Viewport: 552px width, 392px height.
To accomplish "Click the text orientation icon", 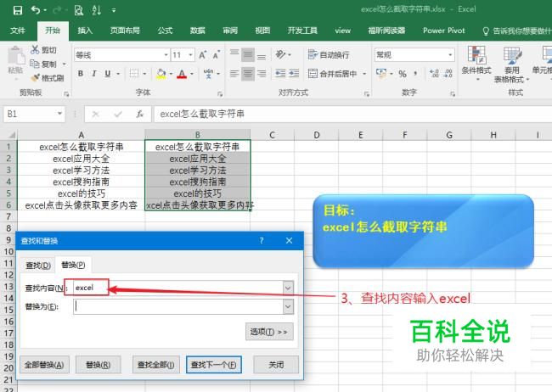I will click(280, 54).
